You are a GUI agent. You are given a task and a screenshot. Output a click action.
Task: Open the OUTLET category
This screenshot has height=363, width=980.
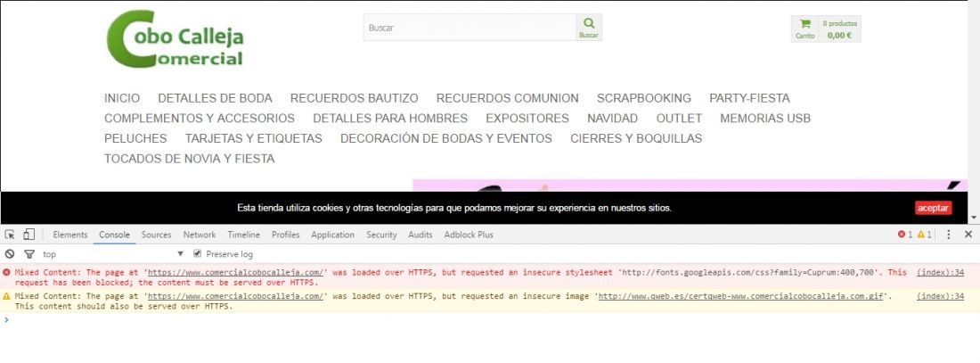679,119
